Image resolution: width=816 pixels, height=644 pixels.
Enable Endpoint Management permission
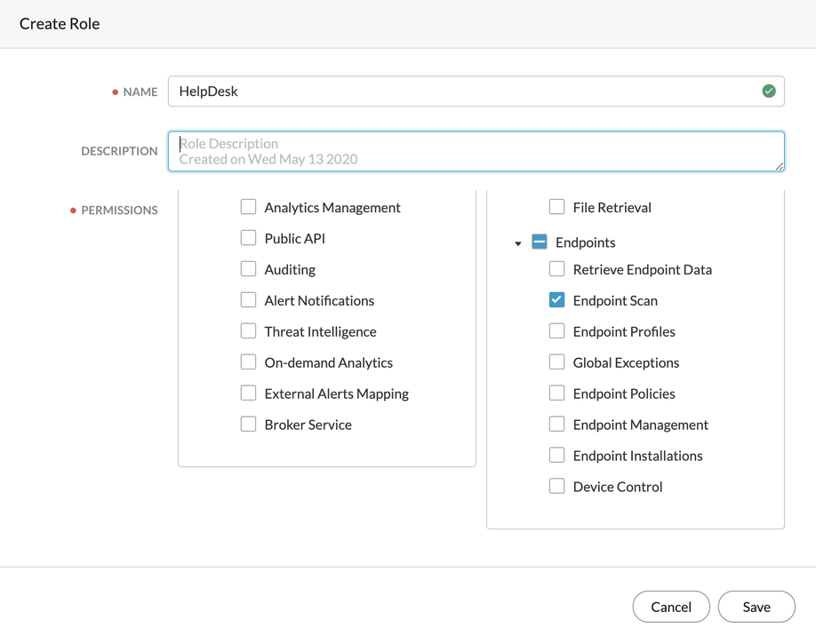coord(556,425)
